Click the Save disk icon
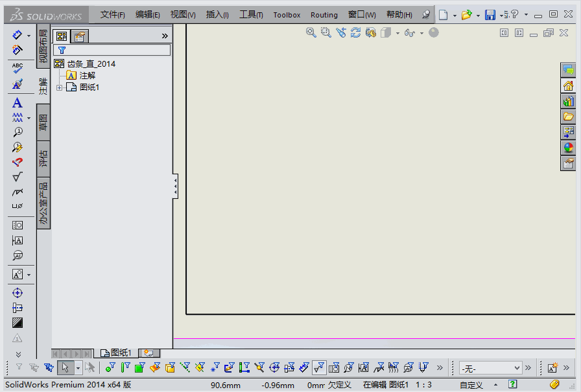Screen dimensions: 581x392 [490, 15]
